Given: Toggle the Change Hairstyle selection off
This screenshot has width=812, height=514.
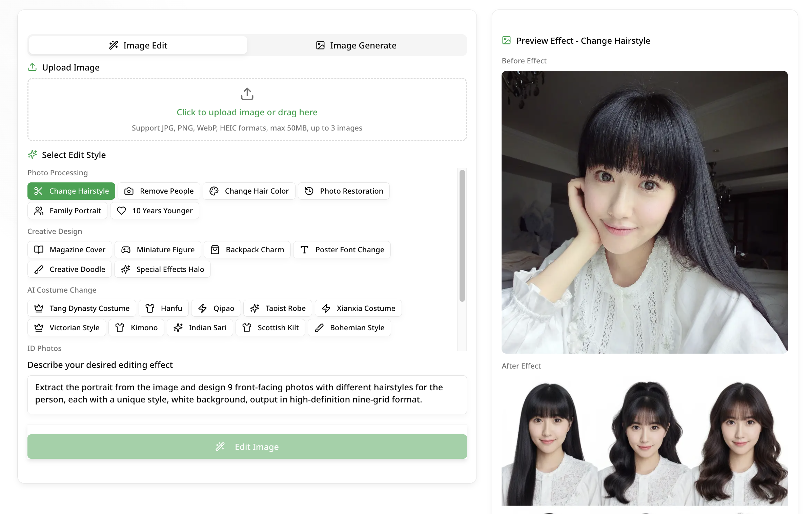Looking at the screenshot, I should coord(71,191).
